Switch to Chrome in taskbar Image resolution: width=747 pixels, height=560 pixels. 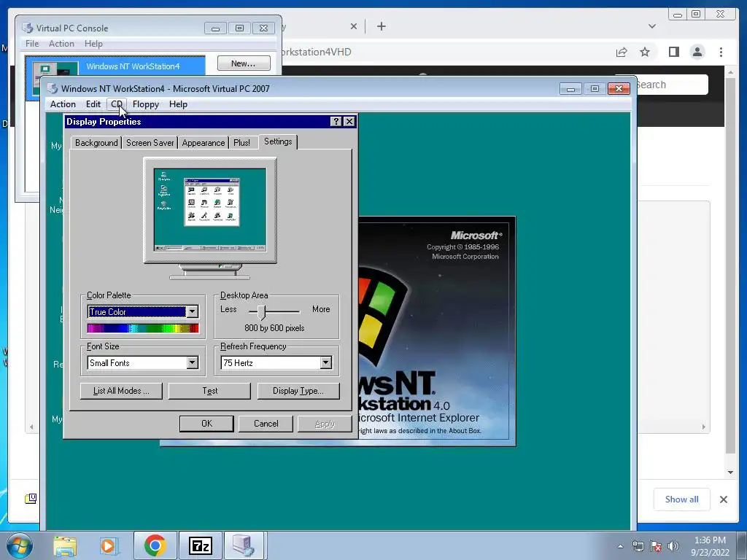click(x=155, y=545)
